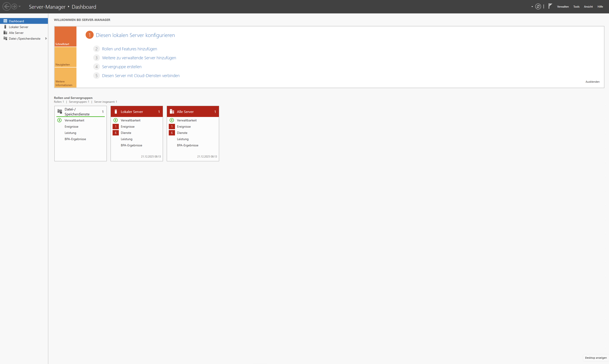Refresh the Server-Manager view

(538, 6)
